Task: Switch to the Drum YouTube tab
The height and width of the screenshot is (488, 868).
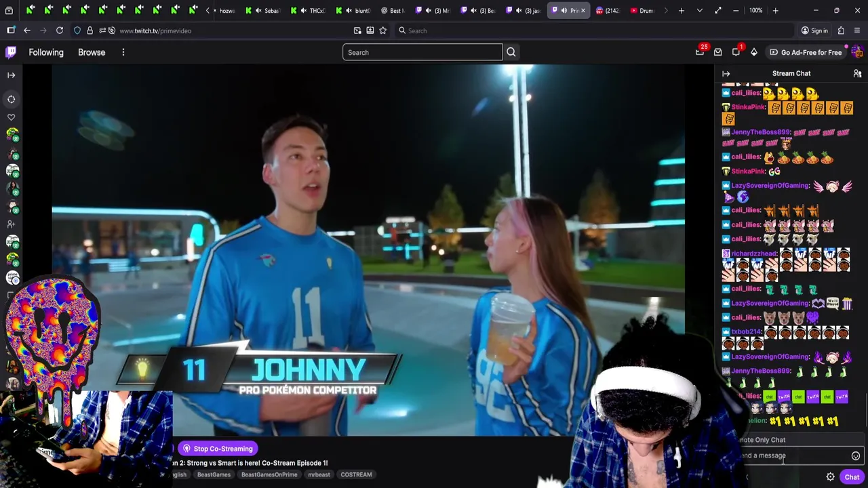Action: point(641,11)
